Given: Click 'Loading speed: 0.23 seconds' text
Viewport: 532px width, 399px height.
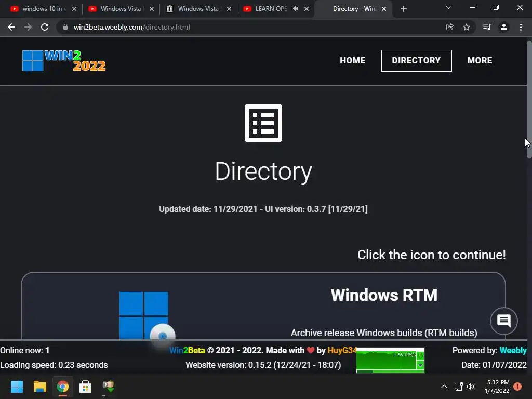Looking at the screenshot, I should 54,365.
